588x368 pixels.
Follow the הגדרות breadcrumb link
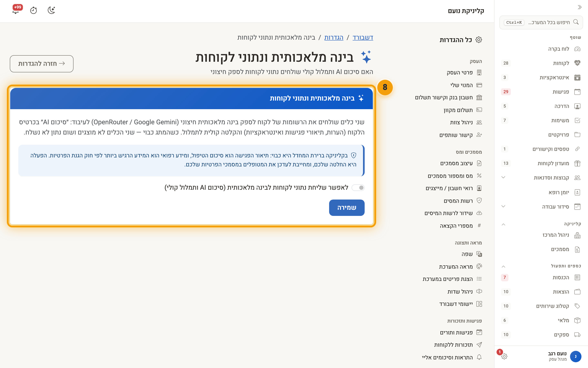(334, 37)
